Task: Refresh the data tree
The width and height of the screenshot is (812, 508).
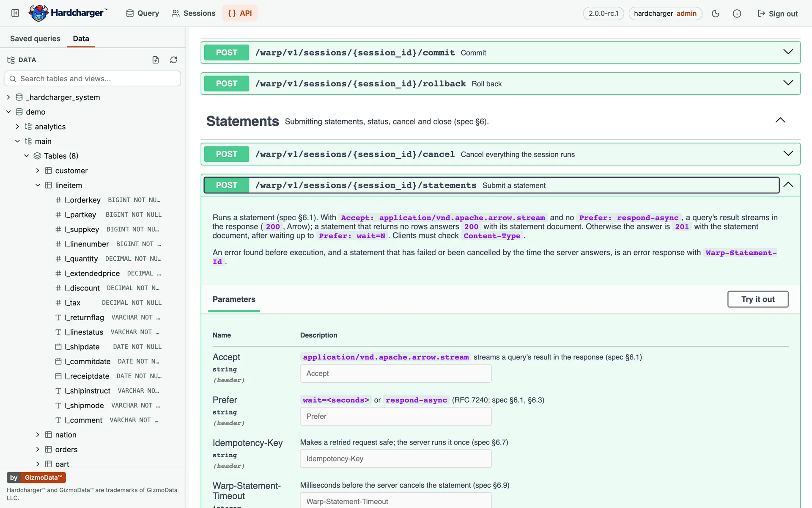Action: [x=173, y=60]
